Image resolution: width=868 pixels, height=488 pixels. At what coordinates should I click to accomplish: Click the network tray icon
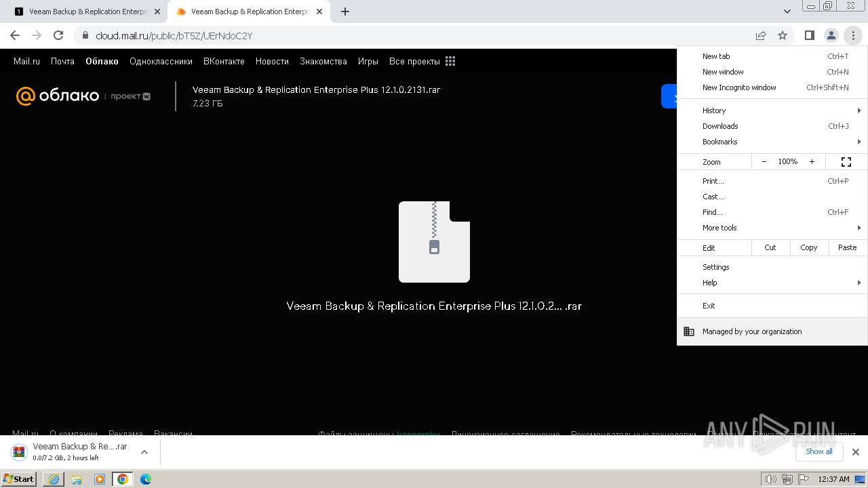[x=787, y=479]
